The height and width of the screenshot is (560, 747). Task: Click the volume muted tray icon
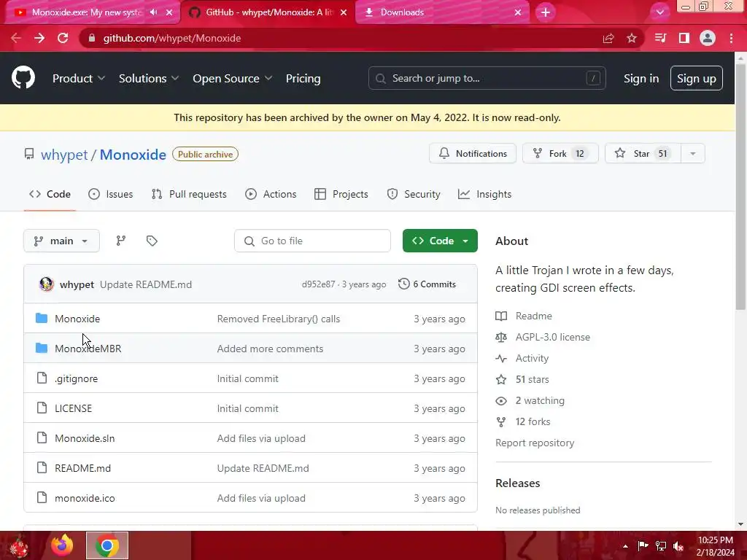(678, 546)
